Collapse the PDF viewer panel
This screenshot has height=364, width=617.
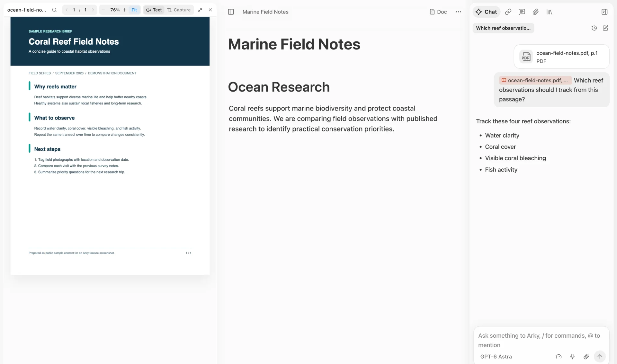pyautogui.click(x=200, y=10)
